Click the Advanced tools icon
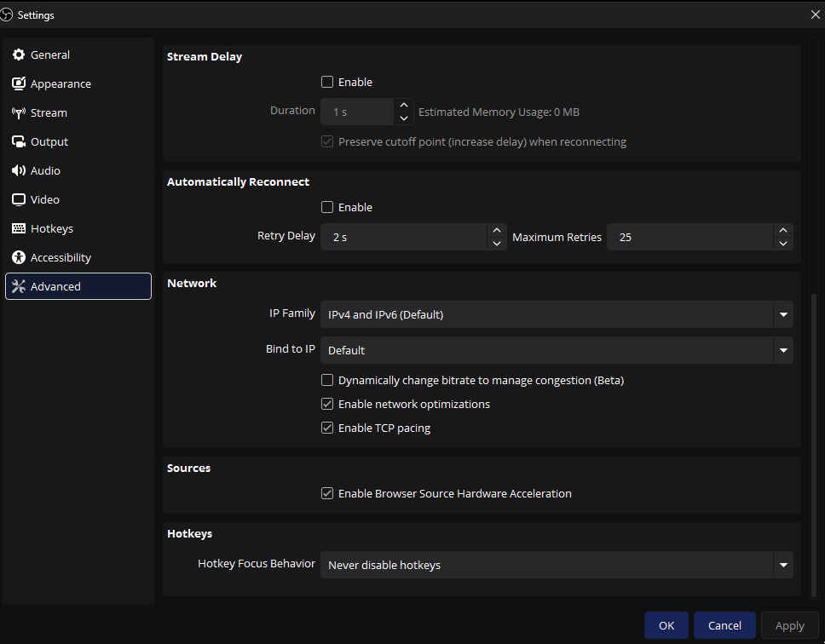This screenshot has height=644, width=825. pyautogui.click(x=19, y=286)
